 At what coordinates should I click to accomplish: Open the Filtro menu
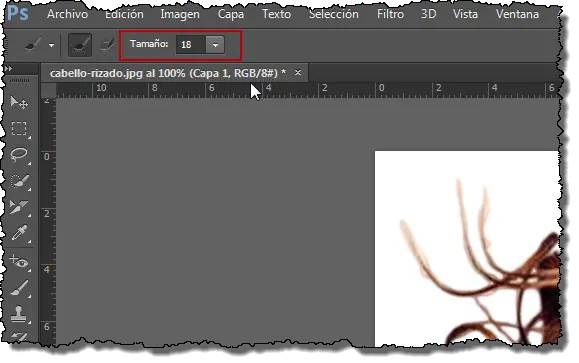pyautogui.click(x=390, y=14)
